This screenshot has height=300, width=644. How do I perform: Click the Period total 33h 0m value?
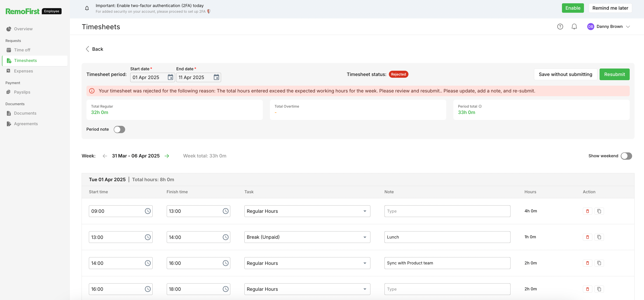(467, 113)
